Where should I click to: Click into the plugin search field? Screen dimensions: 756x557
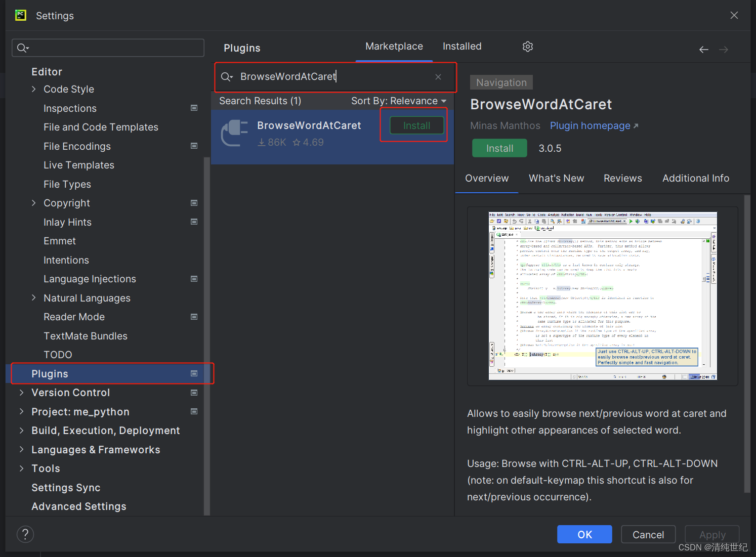coord(335,77)
